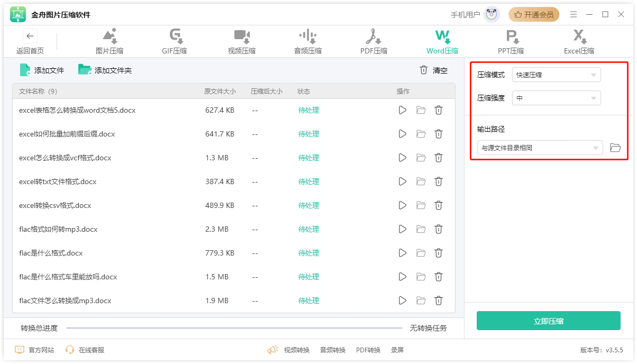The image size is (637, 364).
Task: Click 添加文件夹 to add a folder
Action: [105, 70]
